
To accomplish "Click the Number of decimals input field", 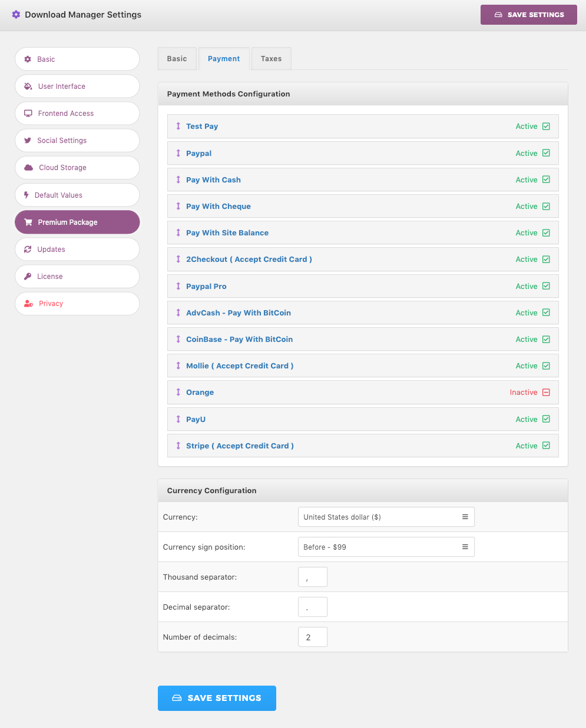I will 313,636.
